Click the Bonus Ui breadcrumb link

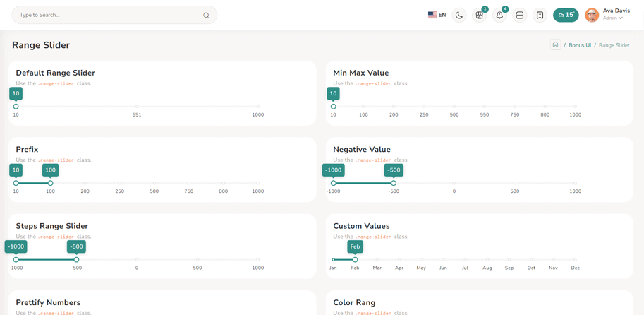point(580,45)
